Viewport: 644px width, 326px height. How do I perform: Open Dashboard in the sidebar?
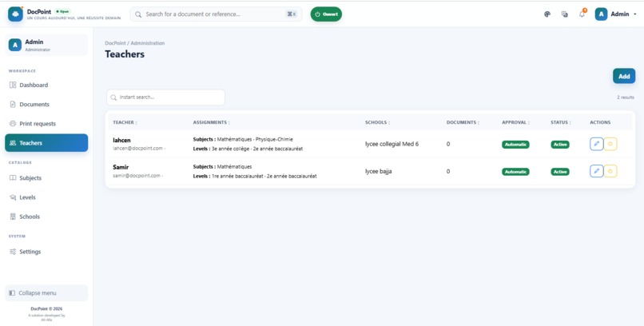(46, 85)
